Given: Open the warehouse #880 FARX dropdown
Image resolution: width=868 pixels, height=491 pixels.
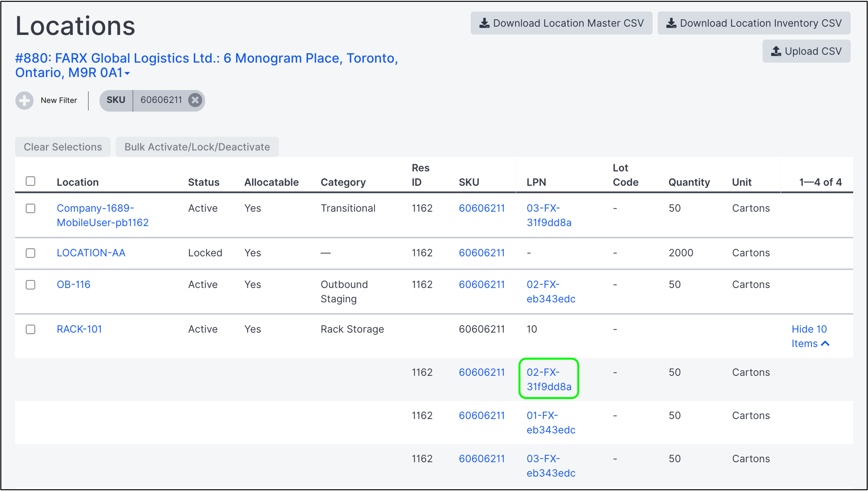Looking at the screenshot, I should (x=127, y=73).
